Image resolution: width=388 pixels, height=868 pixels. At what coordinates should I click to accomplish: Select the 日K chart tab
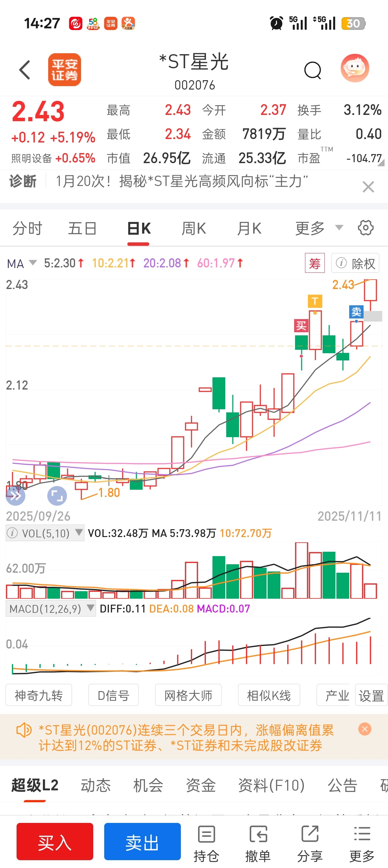[x=139, y=229]
